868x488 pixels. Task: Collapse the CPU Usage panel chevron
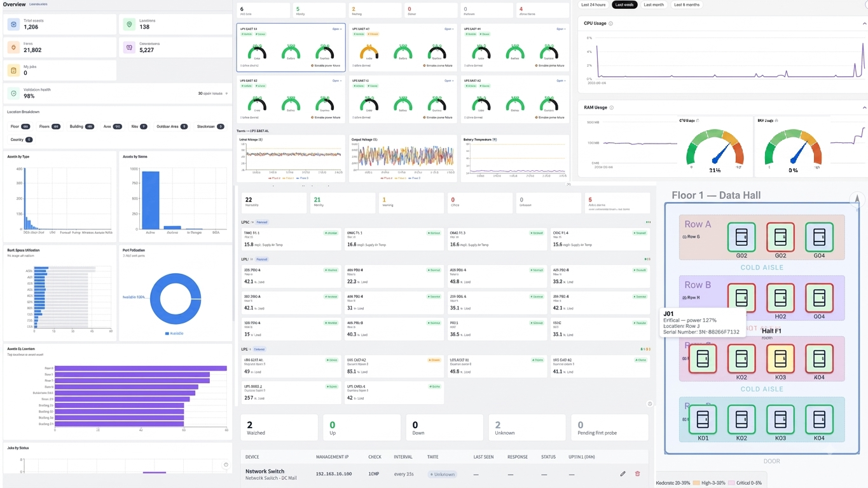coord(864,24)
